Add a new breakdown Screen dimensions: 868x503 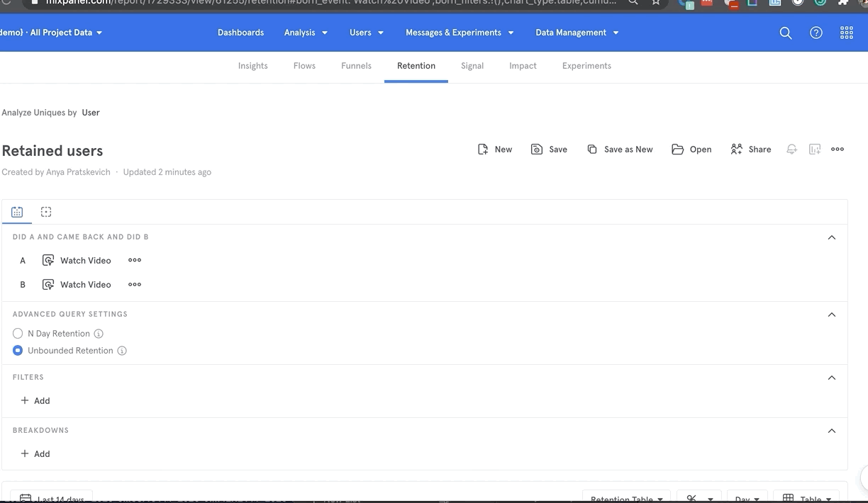pyautogui.click(x=35, y=454)
